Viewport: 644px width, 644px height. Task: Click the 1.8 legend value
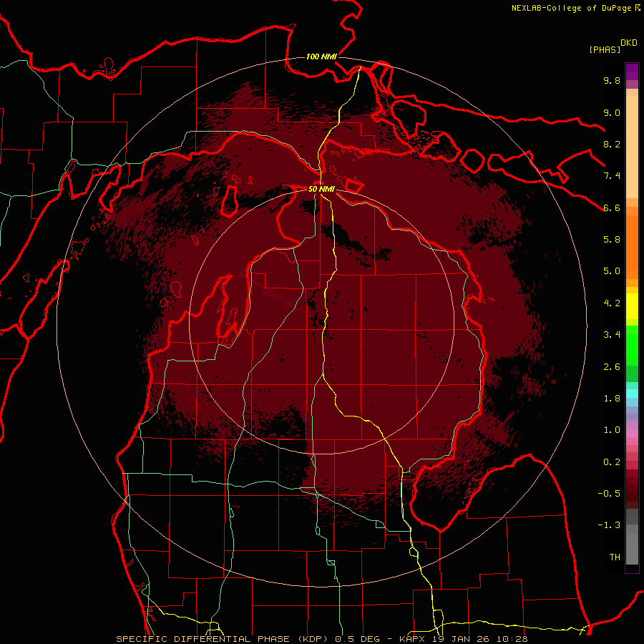(612, 399)
